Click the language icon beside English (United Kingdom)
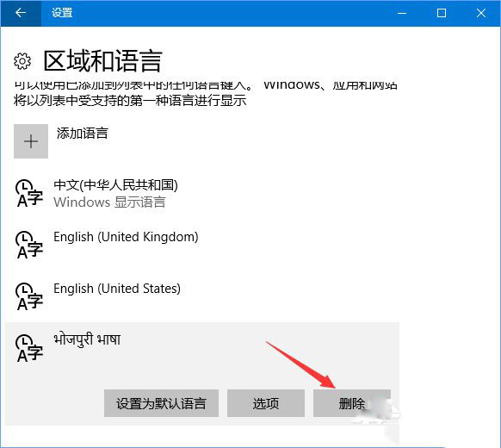The image size is (501, 448). point(29,245)
